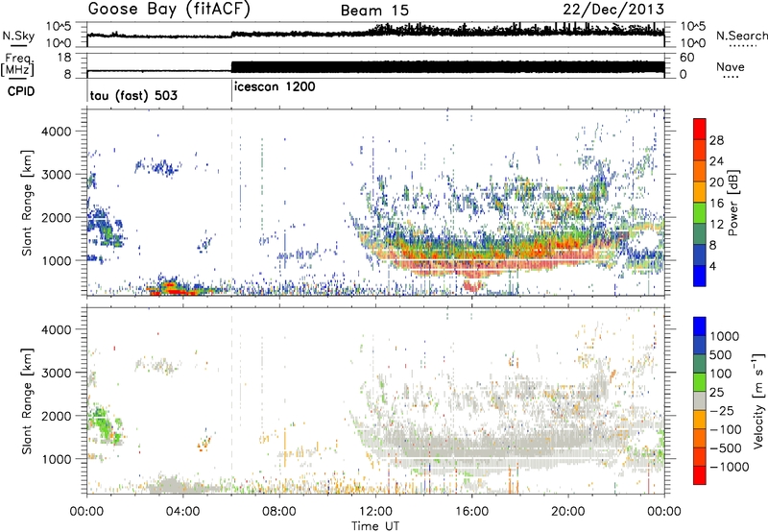The image size is (768, 532).
Task: Click the 'Goose Bay (fitACF)' title text
Action: click(x=169, y=10)
